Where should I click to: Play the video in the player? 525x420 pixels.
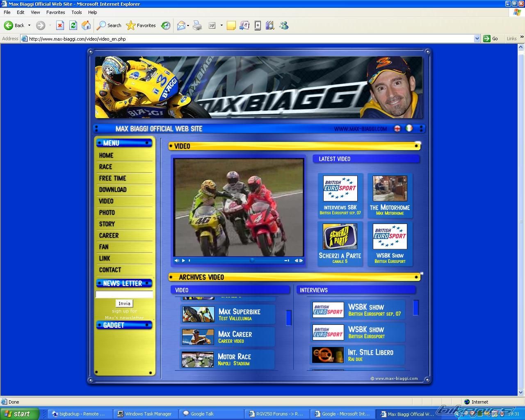click(x=183, y=260)
